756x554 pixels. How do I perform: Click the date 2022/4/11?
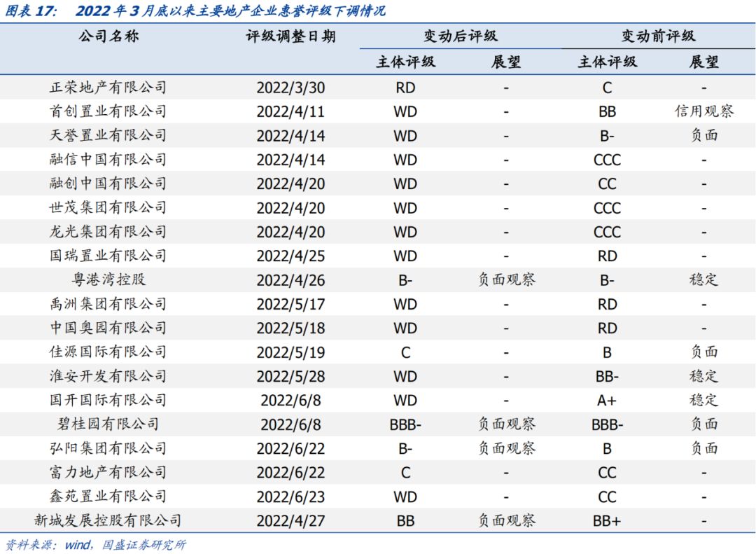[290, 112]
